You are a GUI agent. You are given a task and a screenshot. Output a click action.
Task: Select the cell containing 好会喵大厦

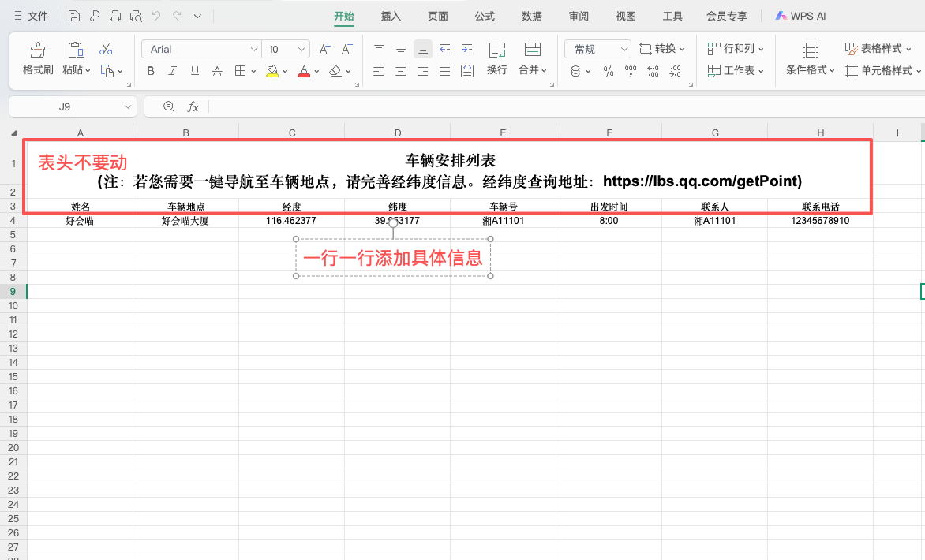(185, 221)
